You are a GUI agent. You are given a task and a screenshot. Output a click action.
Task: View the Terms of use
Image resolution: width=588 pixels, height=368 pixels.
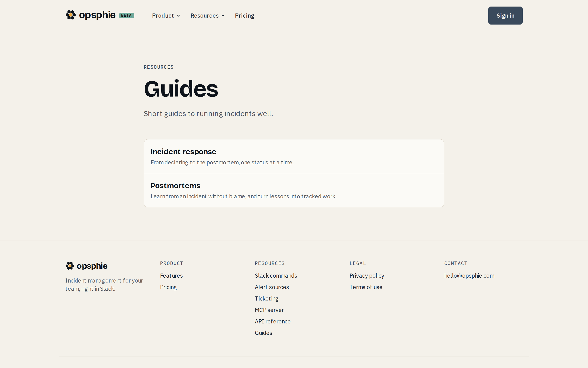[x=366, y=287]
